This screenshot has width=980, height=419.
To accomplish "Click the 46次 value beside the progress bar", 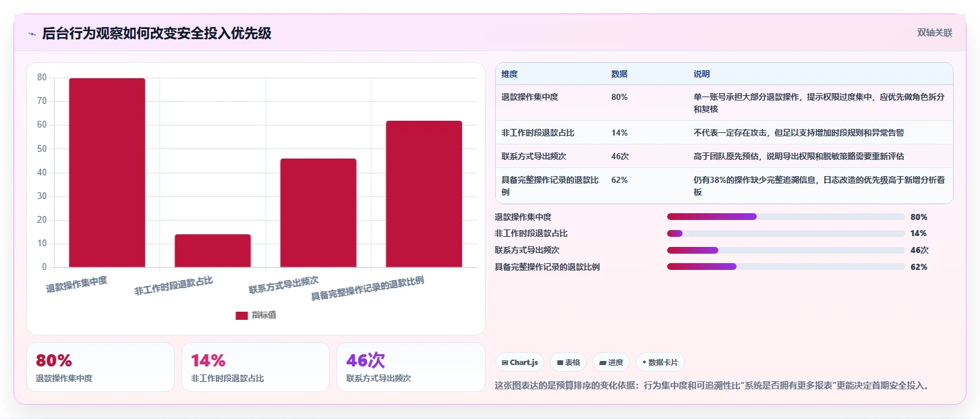I will 919,250.
